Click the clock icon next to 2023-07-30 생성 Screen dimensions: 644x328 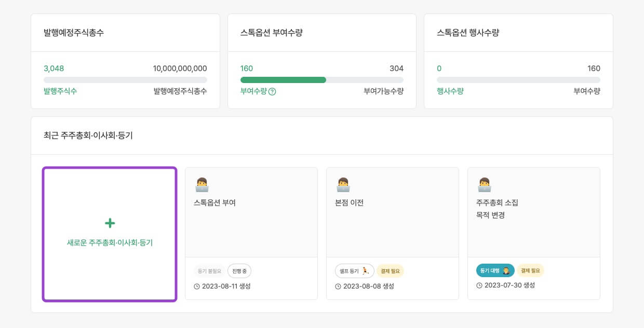coord(479,285)
